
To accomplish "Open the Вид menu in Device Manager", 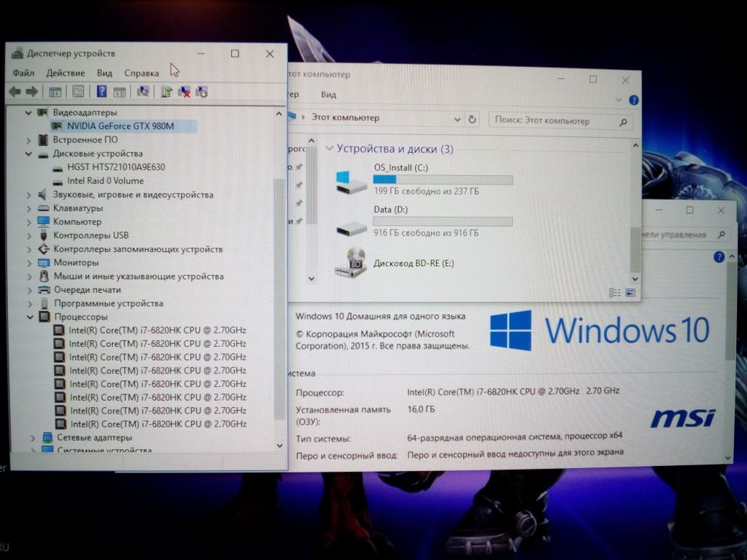I will point(104,73).
